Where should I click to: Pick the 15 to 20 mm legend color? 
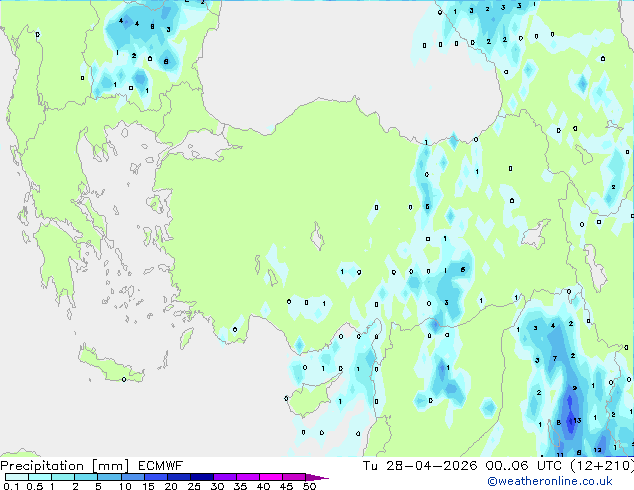click(156, 477)
